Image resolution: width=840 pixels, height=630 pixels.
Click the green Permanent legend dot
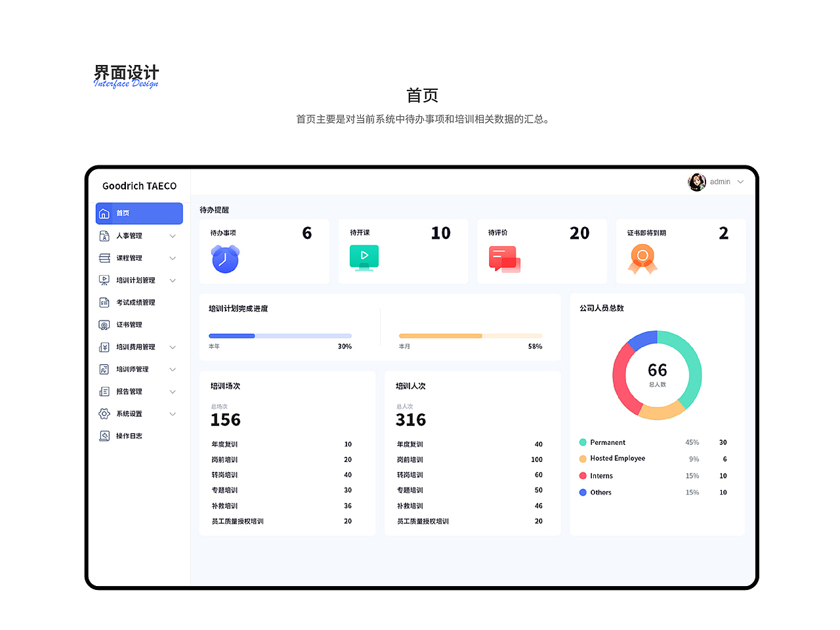click(583, 443)
